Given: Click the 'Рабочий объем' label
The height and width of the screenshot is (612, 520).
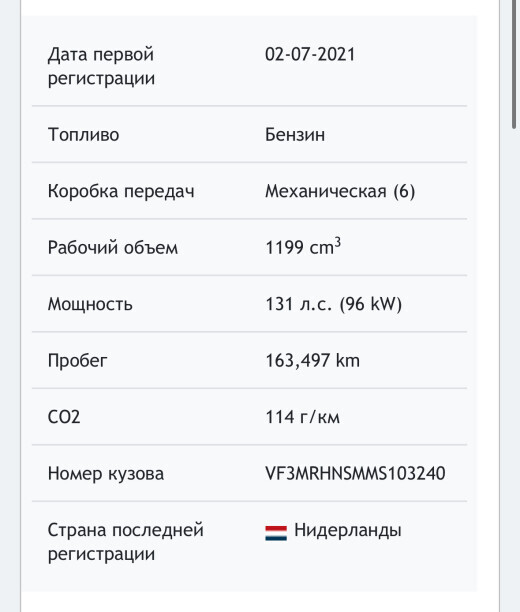Looking at the screenshot, I should click(113, 248).
